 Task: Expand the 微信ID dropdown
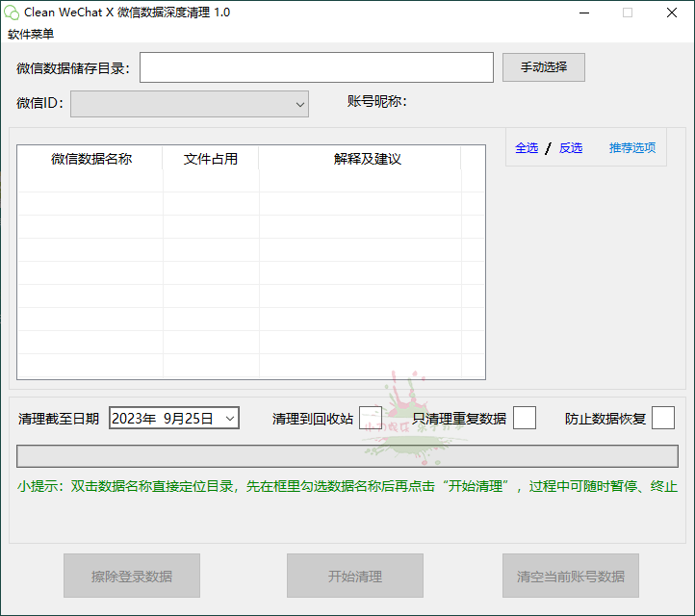coord(298,103)
